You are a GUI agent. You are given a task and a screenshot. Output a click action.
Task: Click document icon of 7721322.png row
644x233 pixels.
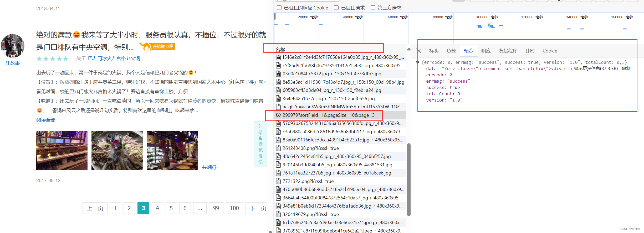[x=278, y=181]
